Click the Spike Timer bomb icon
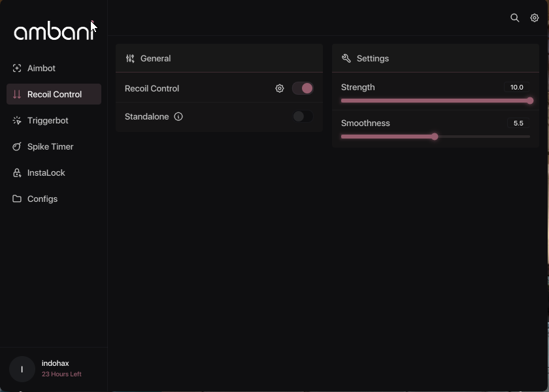The height and width of the screenshot is (392, 549). point(17,146)
